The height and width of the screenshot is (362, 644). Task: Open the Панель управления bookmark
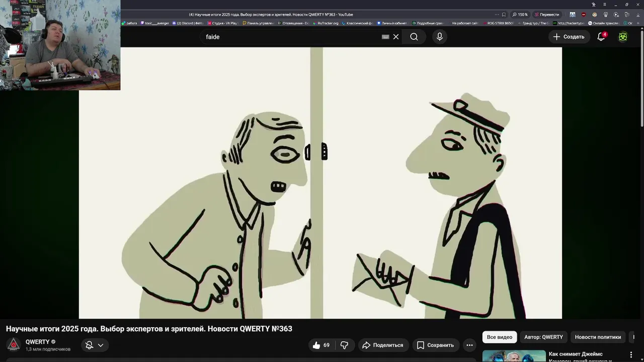[x=258, y=23]
